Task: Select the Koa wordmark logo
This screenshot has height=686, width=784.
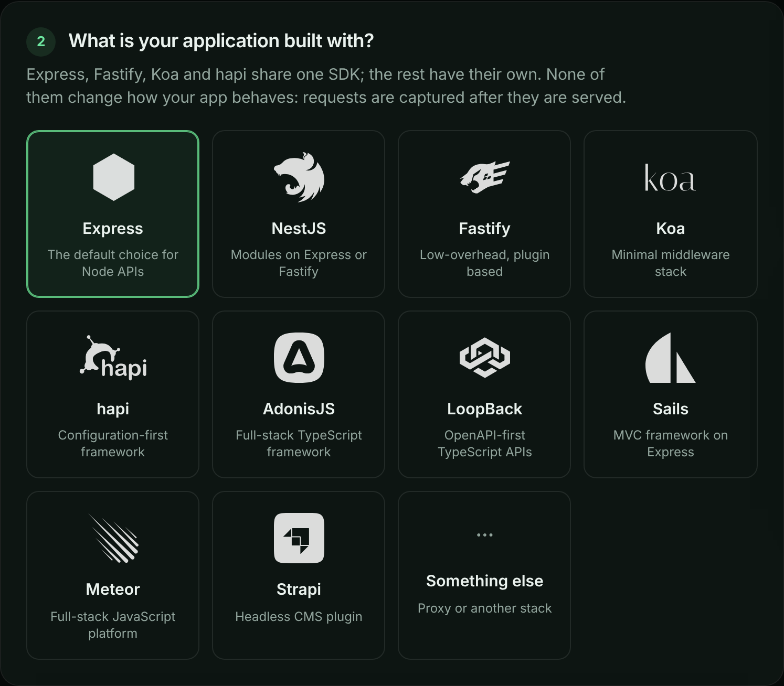Action: [670, 178]
